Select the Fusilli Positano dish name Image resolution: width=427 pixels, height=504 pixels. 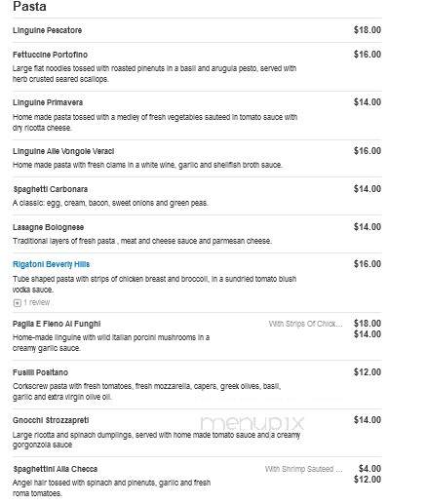pyautogui.click(x=40, y=372)
